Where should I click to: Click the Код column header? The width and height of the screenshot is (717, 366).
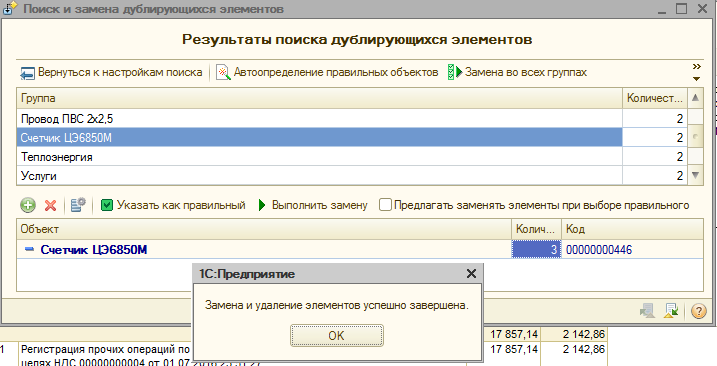point(632,229)
